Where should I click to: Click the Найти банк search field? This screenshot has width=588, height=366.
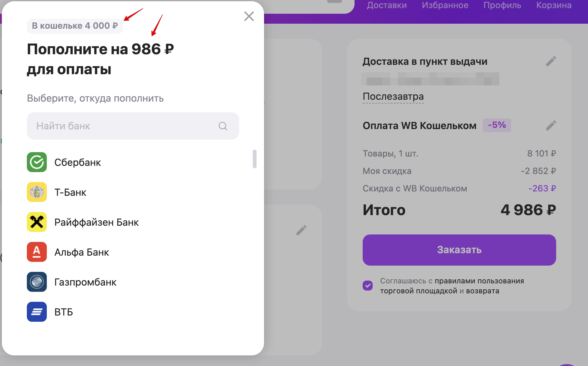[x=125, y=126]
